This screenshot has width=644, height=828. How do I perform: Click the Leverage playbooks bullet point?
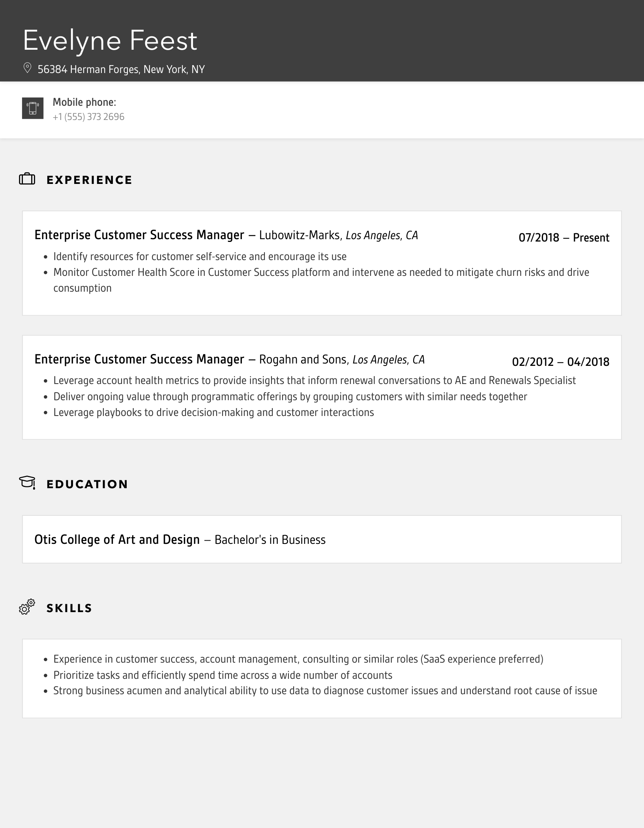(x=213, y=412)
